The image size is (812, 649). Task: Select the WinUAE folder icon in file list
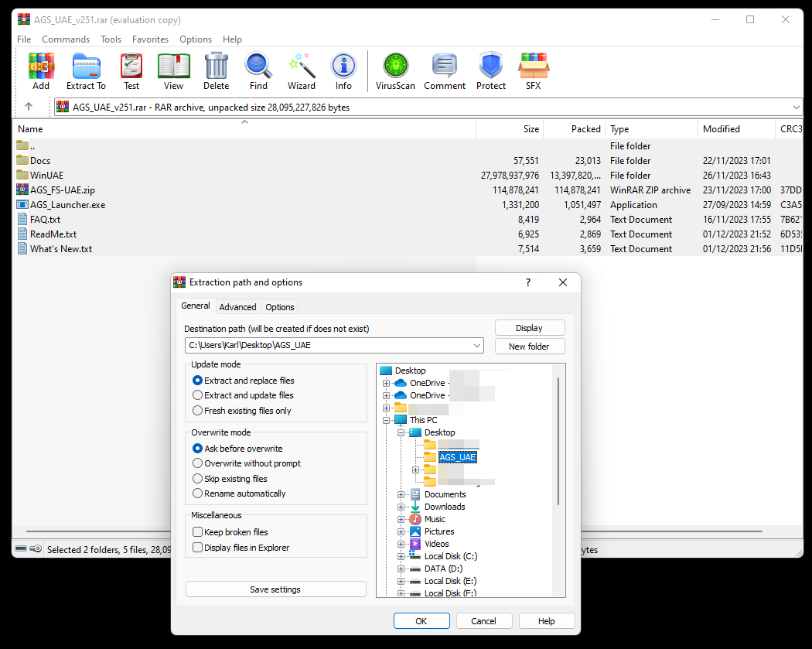point(22,175)
